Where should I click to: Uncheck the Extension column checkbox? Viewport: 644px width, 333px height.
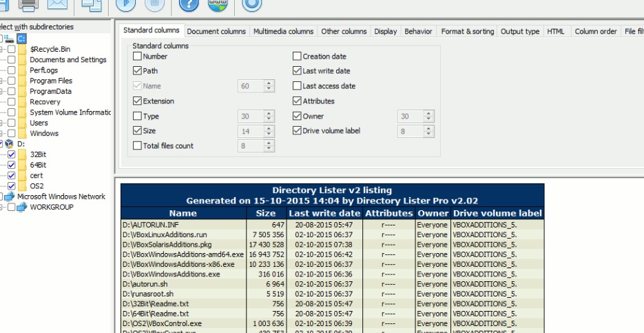tap(136, 101)
